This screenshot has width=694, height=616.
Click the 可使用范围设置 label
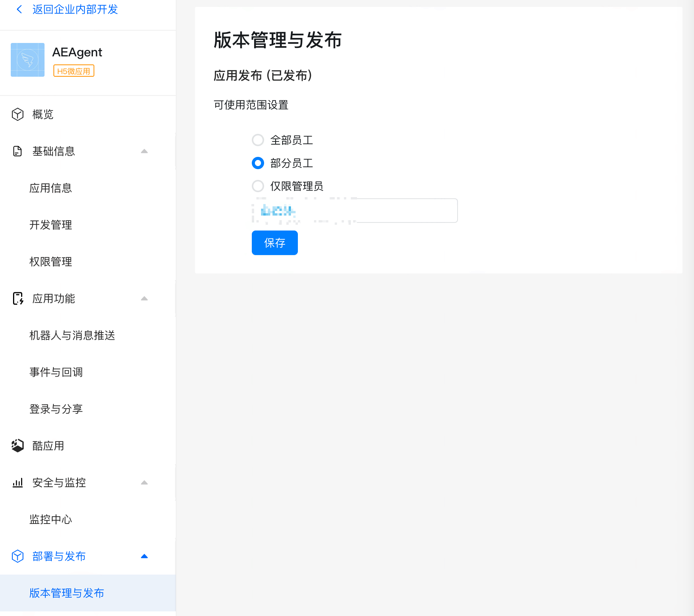(x=251, y=105)
